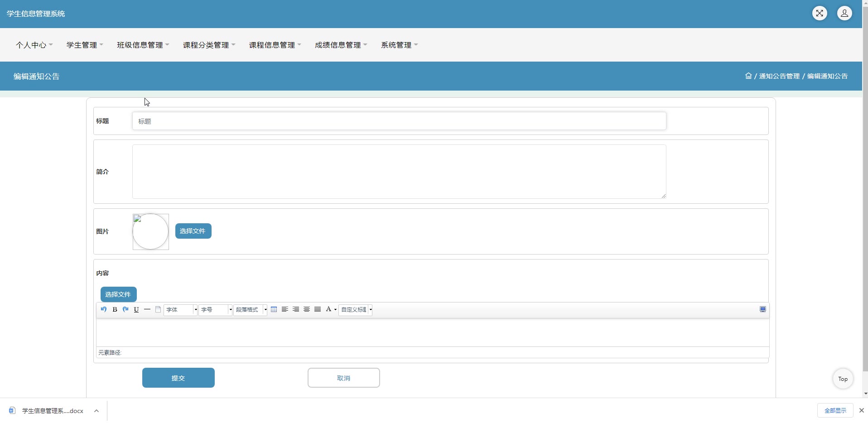868x423 pixels.
Task: Insert horizontal rule in editor
Action: pyautogui.click(x=147, y=309)
